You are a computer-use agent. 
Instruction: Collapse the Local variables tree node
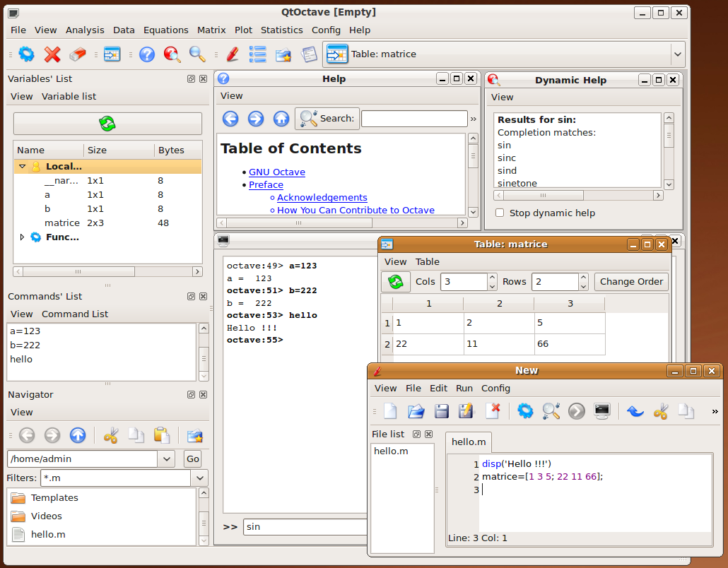22,166
